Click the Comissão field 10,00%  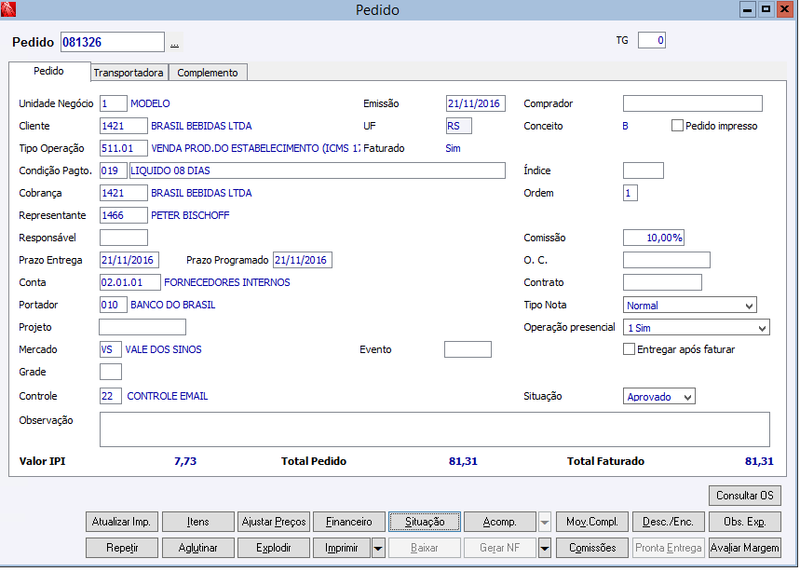(654, 238)
